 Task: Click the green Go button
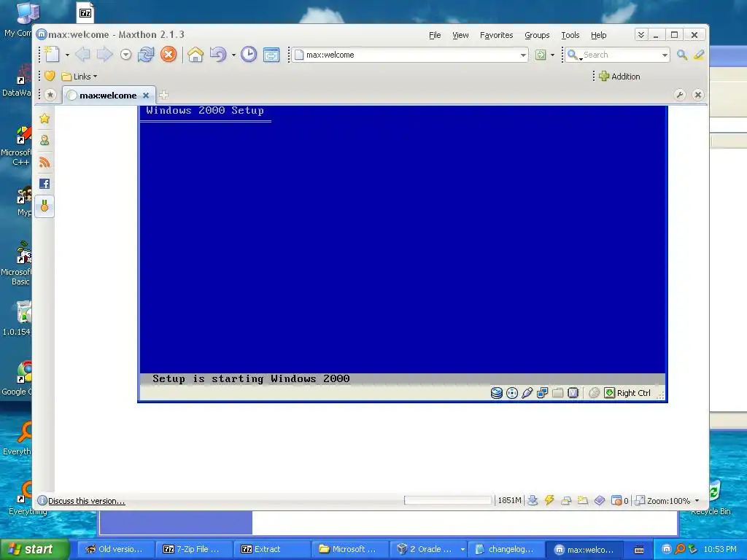point(541,55)
